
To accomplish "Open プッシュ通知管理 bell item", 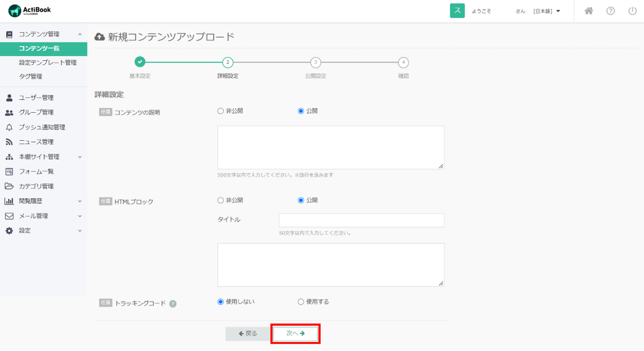I will [42, 127].
